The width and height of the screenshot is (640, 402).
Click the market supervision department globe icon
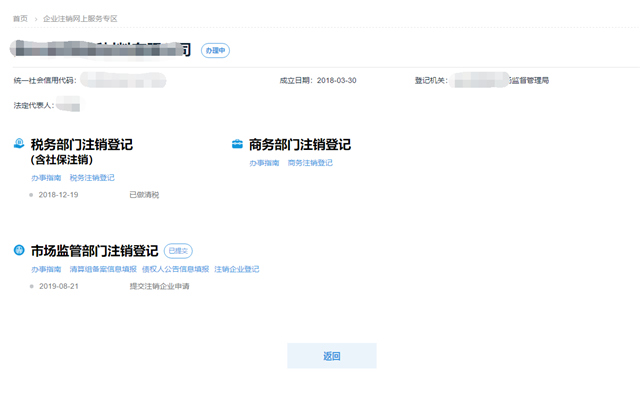[x=19, y=250]
